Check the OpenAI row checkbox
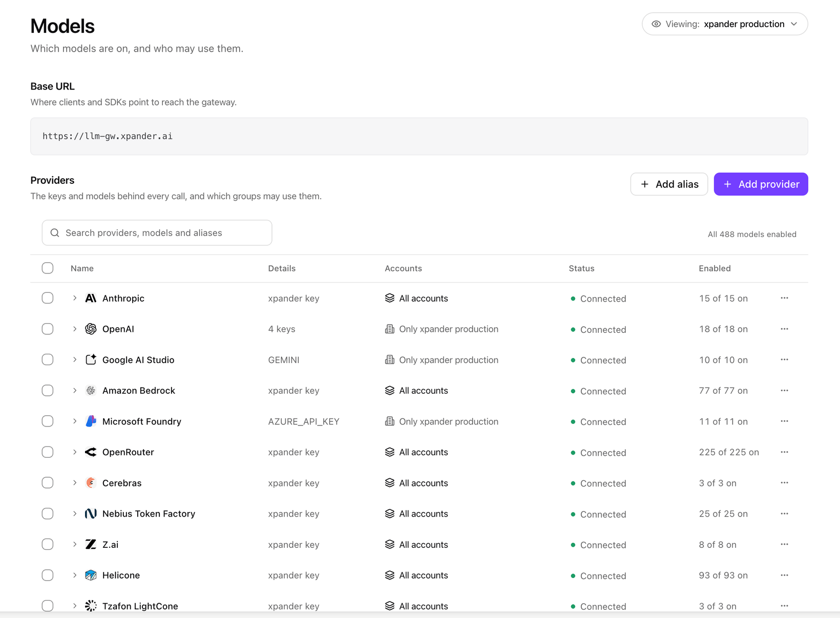 pos(48,329)
